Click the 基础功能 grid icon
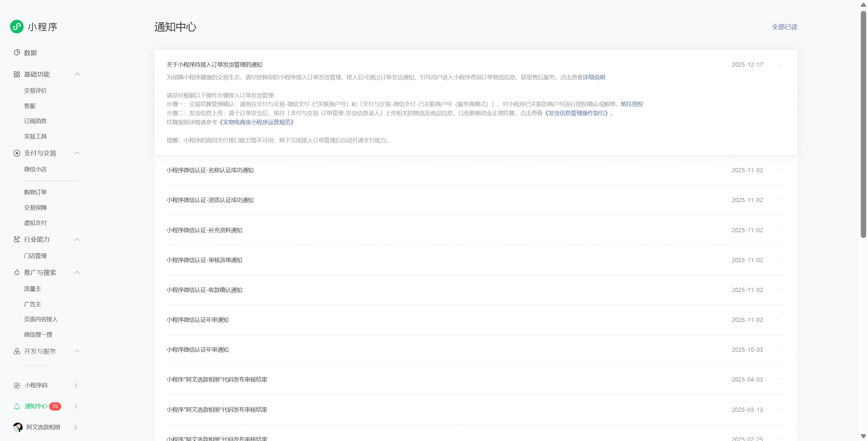Screen dimensions: 868x441 pos(17,74)
